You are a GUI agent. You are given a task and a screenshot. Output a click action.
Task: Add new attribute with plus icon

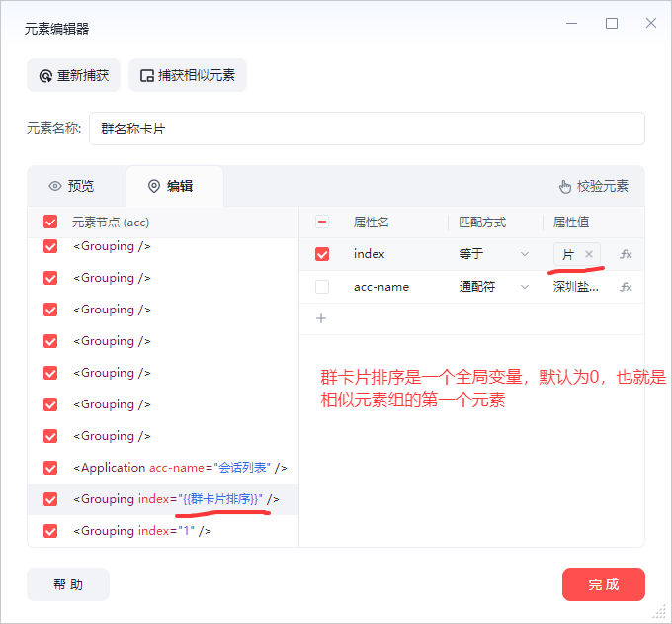point(320,318)
